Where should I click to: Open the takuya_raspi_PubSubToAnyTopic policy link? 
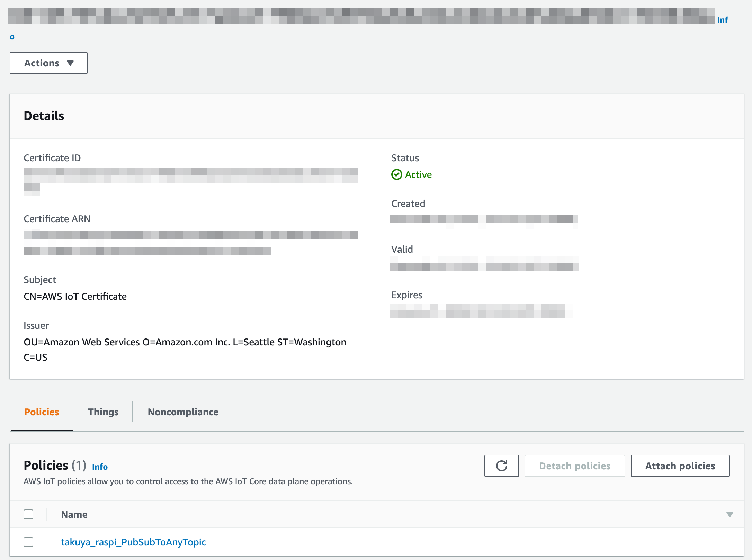133,542
